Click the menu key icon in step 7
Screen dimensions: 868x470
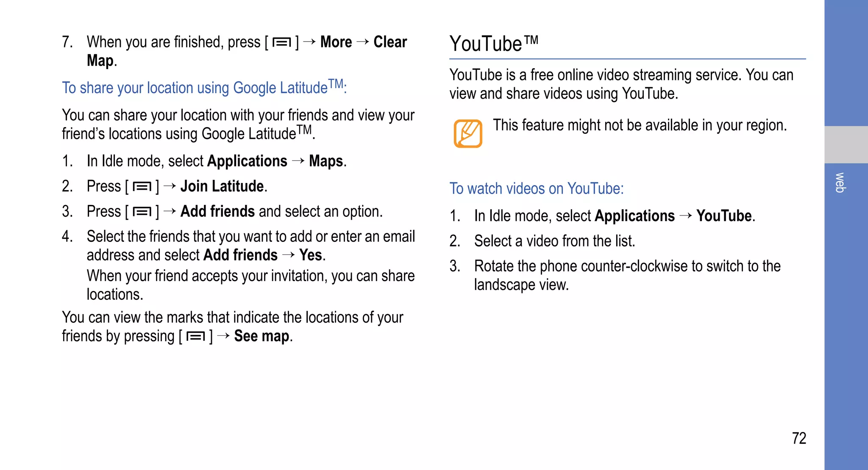(281, 42)
